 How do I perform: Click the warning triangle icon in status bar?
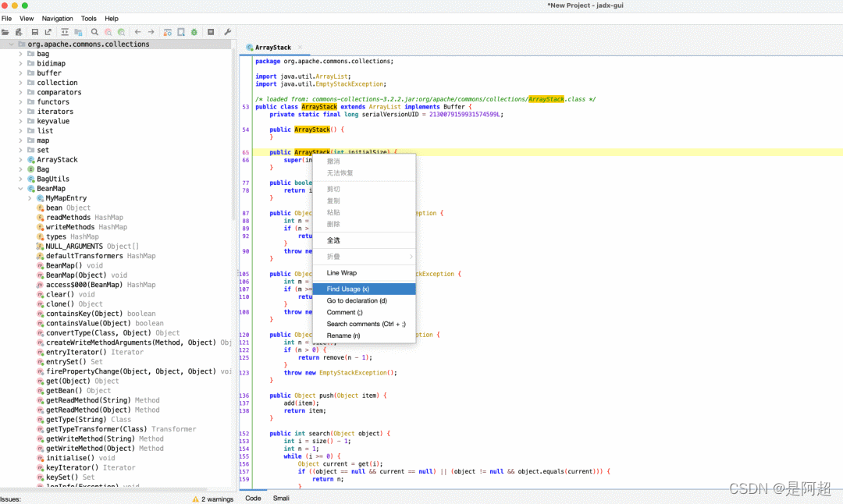(x=195, y=499)
